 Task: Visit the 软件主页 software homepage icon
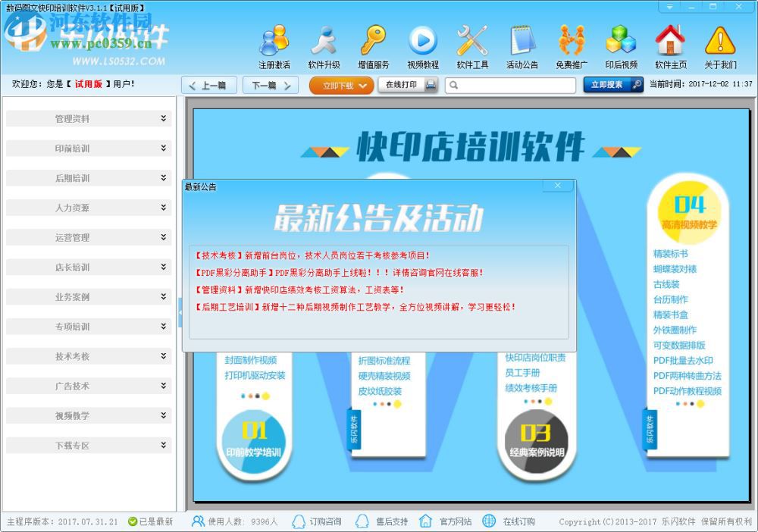tap(671, 45)
